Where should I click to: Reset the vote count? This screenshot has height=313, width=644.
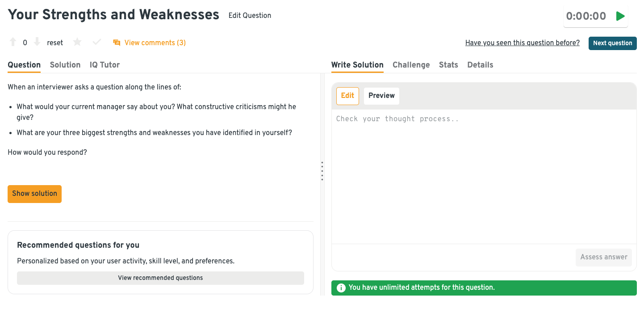point(55,43)
